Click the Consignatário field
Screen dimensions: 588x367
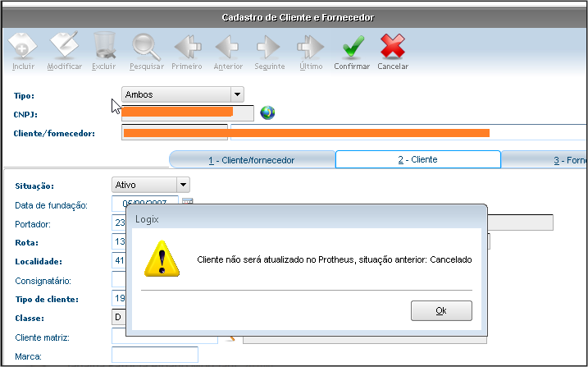(119, 279)
